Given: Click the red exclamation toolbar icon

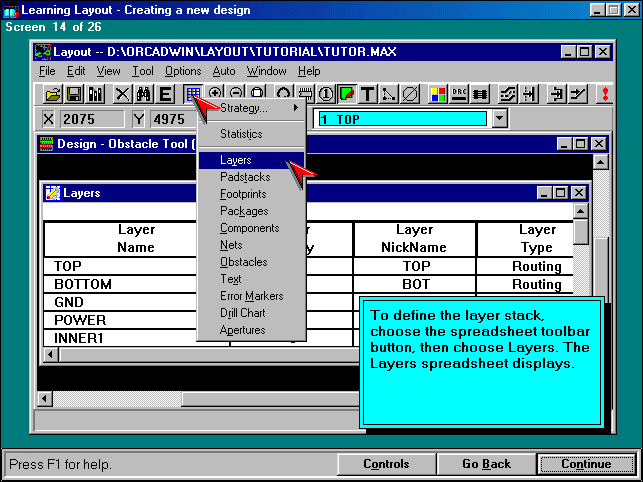Looking at the screenshot, I should pyautogui.click(x=606, y=94).
